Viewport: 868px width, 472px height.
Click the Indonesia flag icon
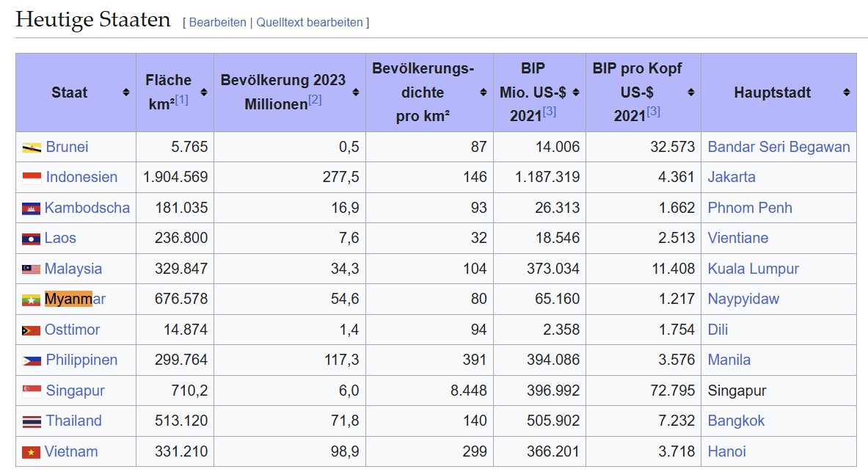[32, 178]
